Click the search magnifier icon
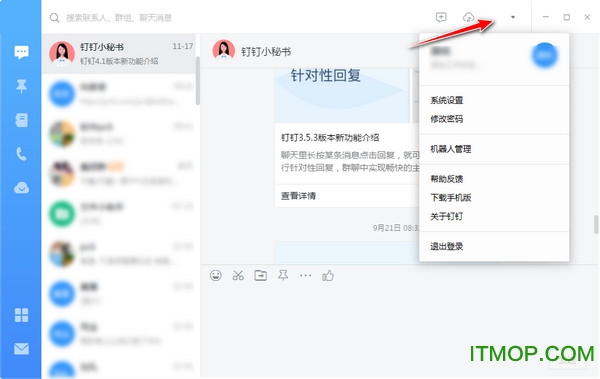 [54, 18]
